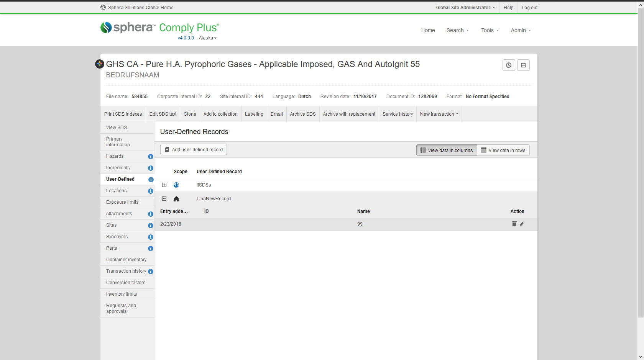Click the info icon next to Attachments
Screen dimensions: 644x360
pyautogui.click(x=151, y=214)
